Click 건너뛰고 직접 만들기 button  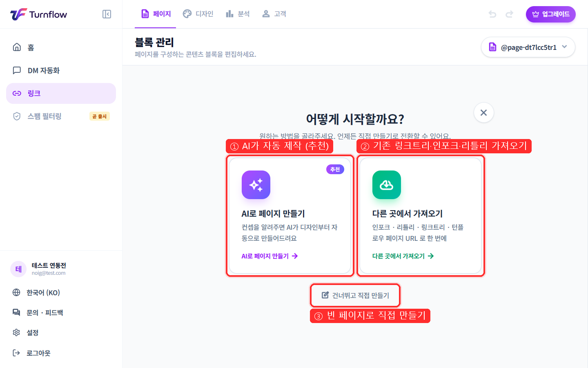tap(355, 295)
